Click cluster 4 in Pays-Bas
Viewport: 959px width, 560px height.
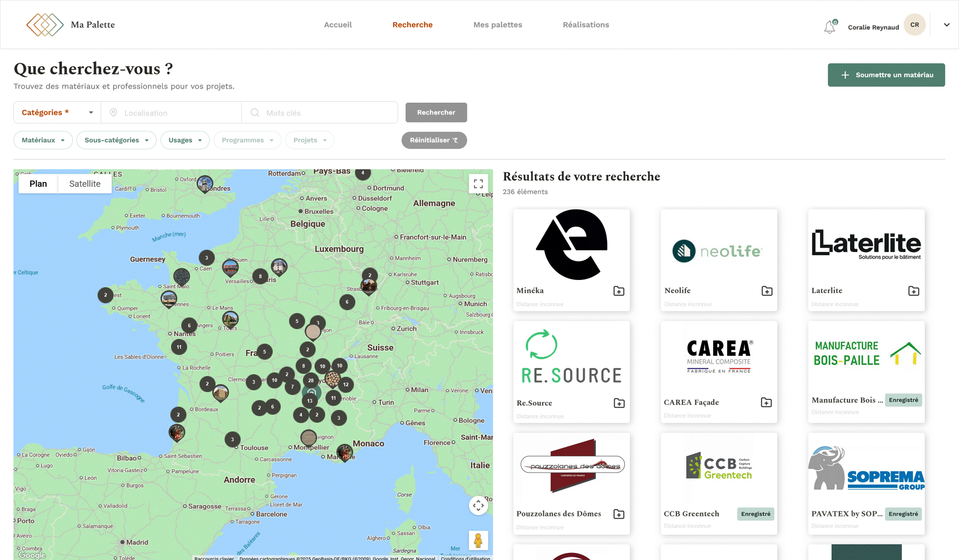(x=363, y=173)
